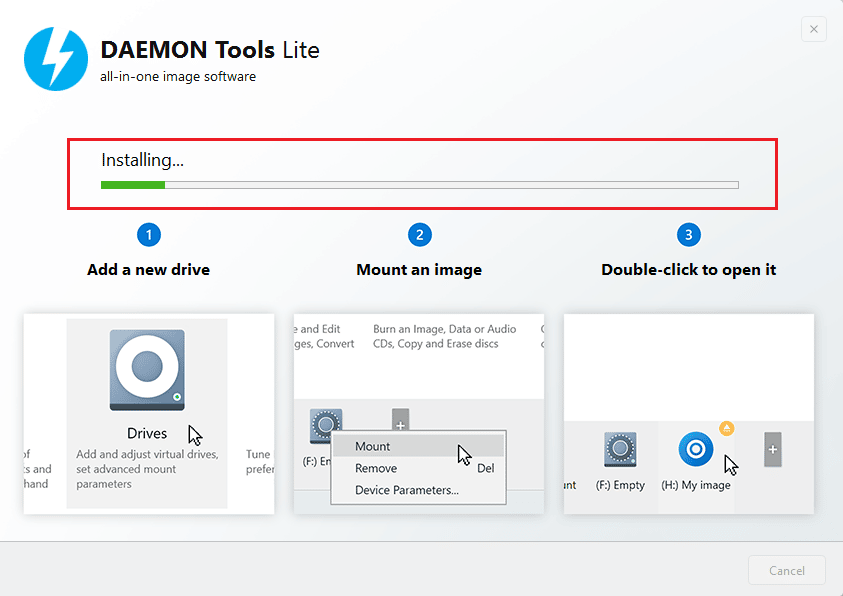843x596 pixels.
Task: Select Remove in the context menu
Action: click(377, 468)
